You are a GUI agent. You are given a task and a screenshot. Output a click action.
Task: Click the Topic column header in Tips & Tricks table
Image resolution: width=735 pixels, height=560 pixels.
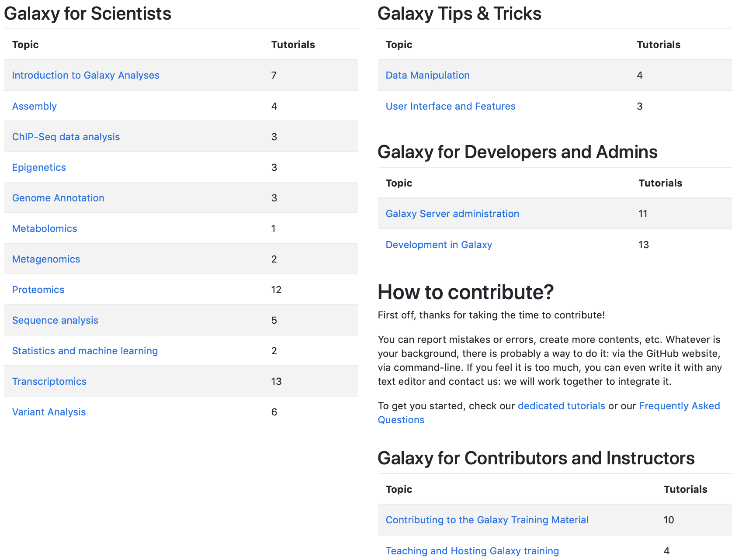coord(399,45)
